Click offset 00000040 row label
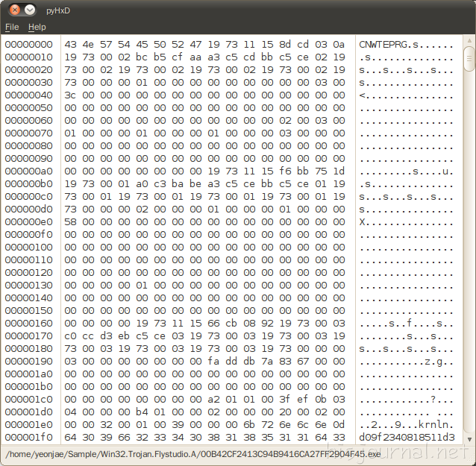 click(x=28, y=95)
